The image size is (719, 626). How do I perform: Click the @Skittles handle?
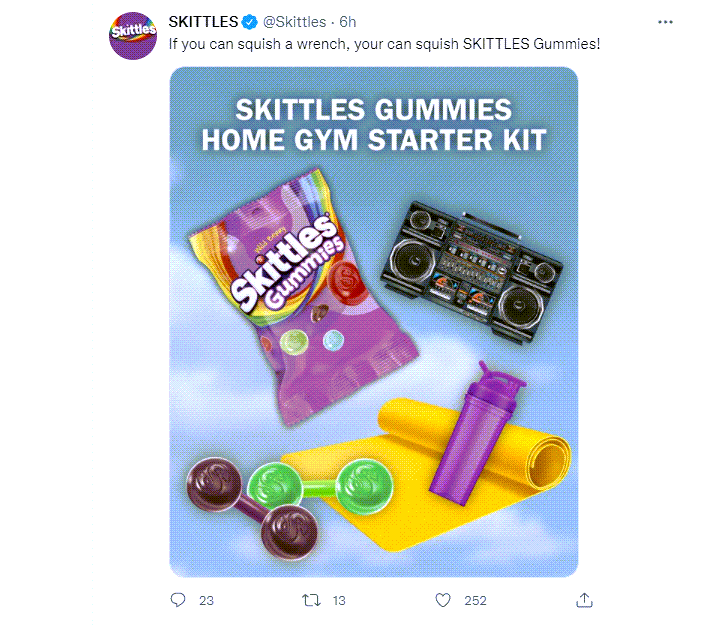[294, 22]
